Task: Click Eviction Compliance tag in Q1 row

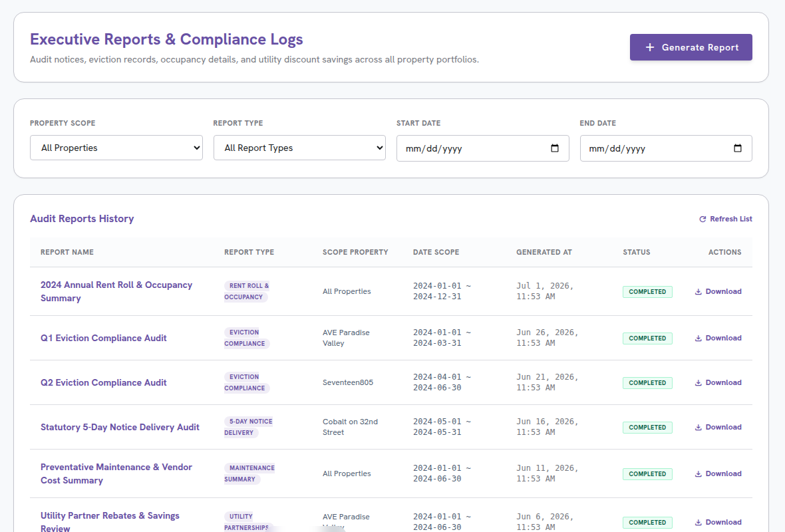Action: (x=247, y=338)
